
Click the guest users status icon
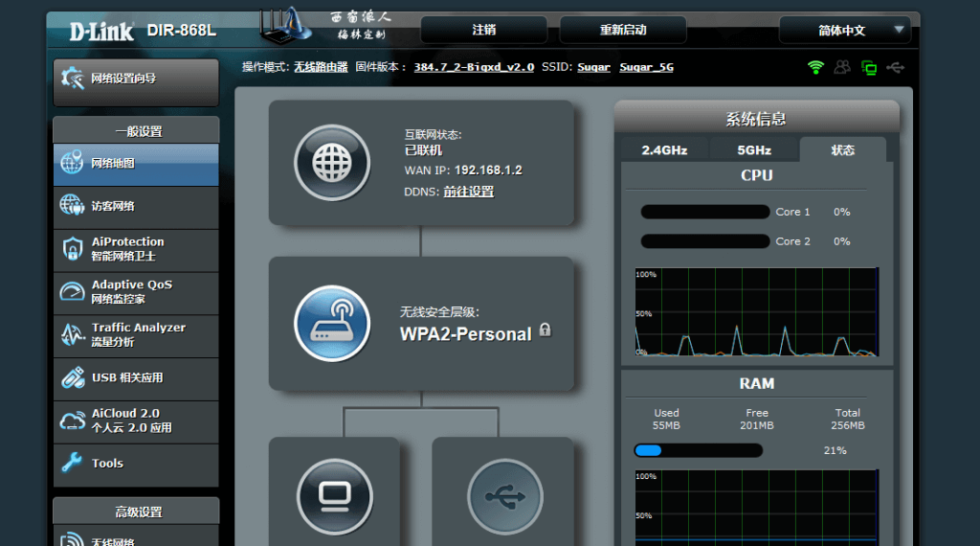point(842,67)
